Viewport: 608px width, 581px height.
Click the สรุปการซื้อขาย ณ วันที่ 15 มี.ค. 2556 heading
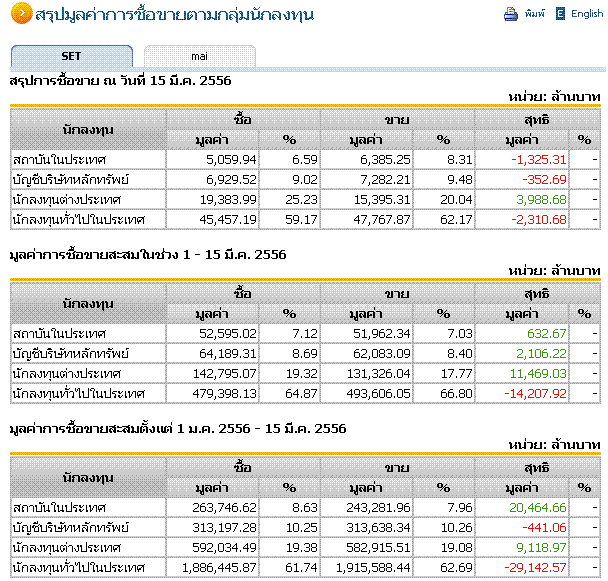click(x=120, y=81)
